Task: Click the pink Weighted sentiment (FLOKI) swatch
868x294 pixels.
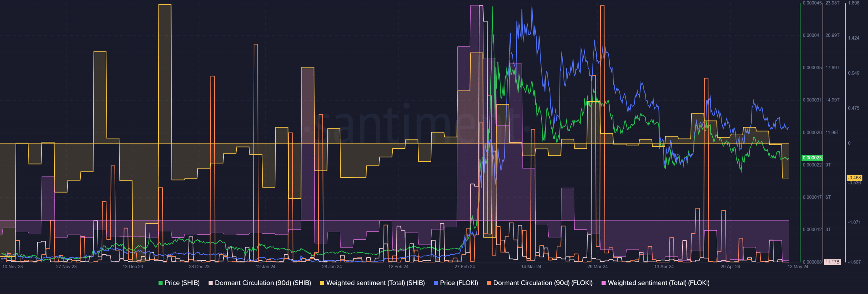Action: pyautogui.click(x=604, y=283)
